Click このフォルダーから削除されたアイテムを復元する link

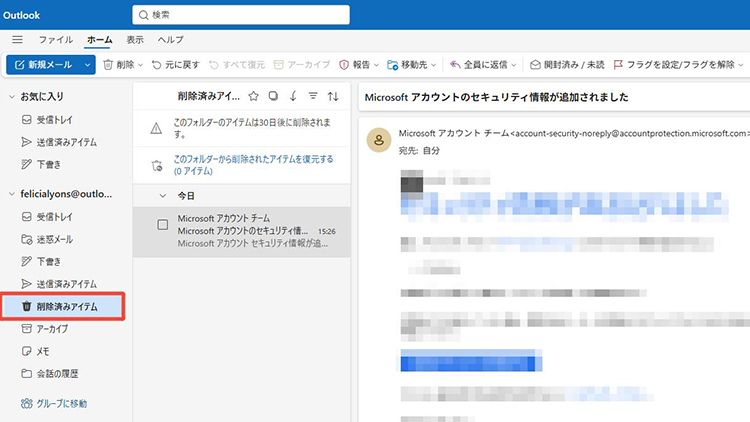coord(254,165)
